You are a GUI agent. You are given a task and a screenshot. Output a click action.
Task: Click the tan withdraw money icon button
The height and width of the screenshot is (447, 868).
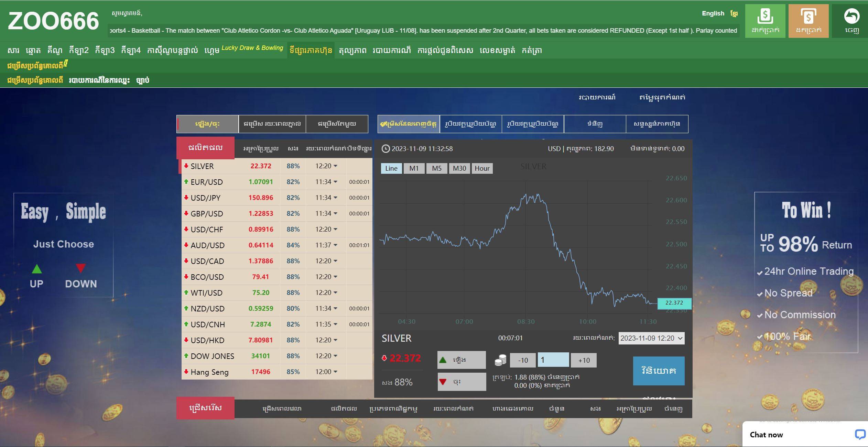(x=808, y=21)
